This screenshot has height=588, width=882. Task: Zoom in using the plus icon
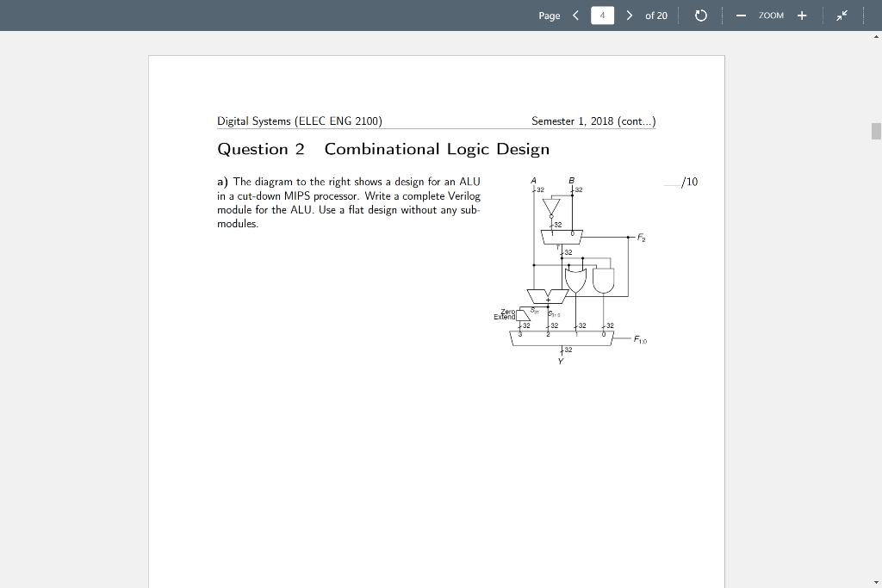point(802,15)
